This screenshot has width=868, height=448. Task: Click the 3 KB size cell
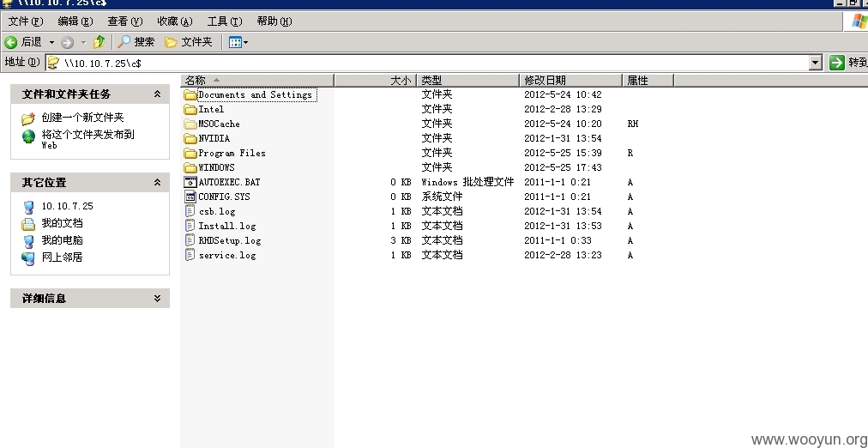pos(401,241)
